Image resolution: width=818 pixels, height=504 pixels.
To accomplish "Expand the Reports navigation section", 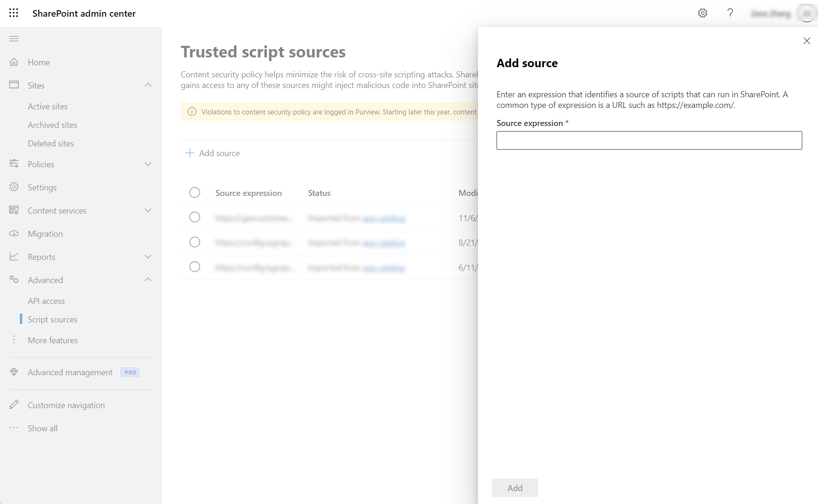I will click(148, 257).
